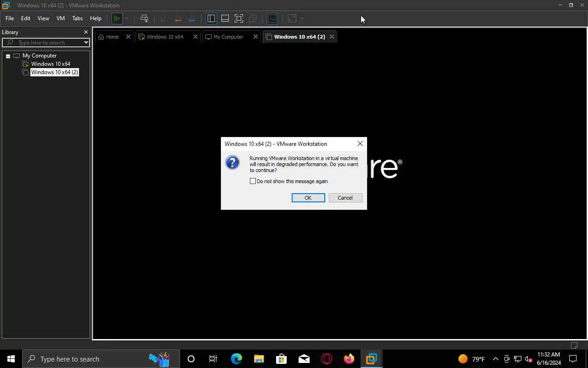
Task: Launch Firefox from taskbar
Action: pos(349,359)
